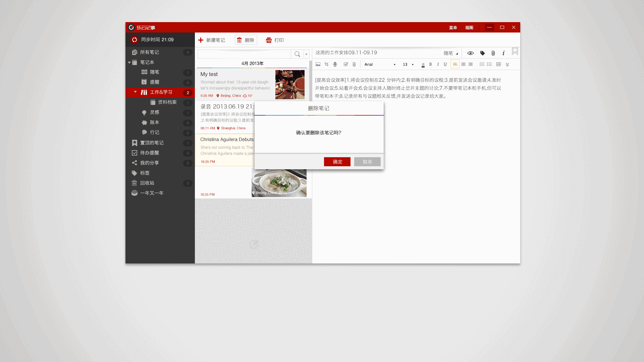This screenshot has height=362, width=644.
Task: Open note tags icon
Action: pos(482,53)
